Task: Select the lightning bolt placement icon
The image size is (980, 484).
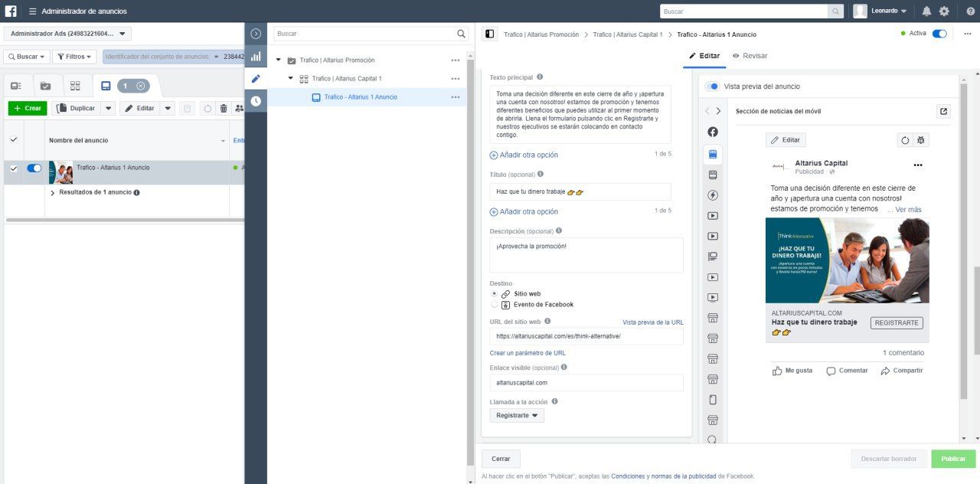Action: (713, 195)
